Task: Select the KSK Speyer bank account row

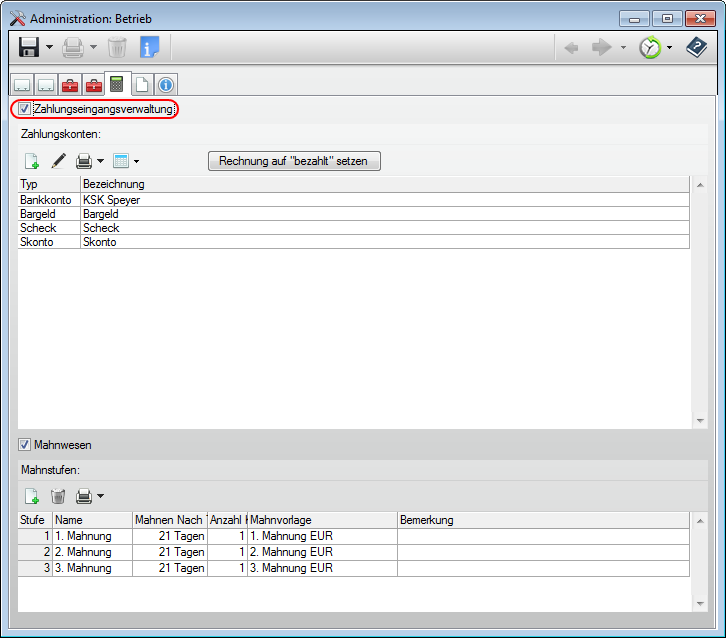Action: (110, 200)
